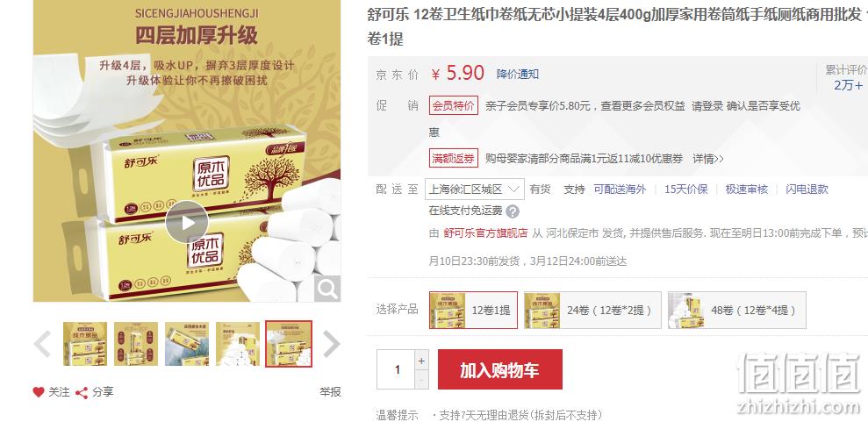This screenshot has width=868, height=422.
Task: Increase quantity with the plus button
Action: [421, 361]
